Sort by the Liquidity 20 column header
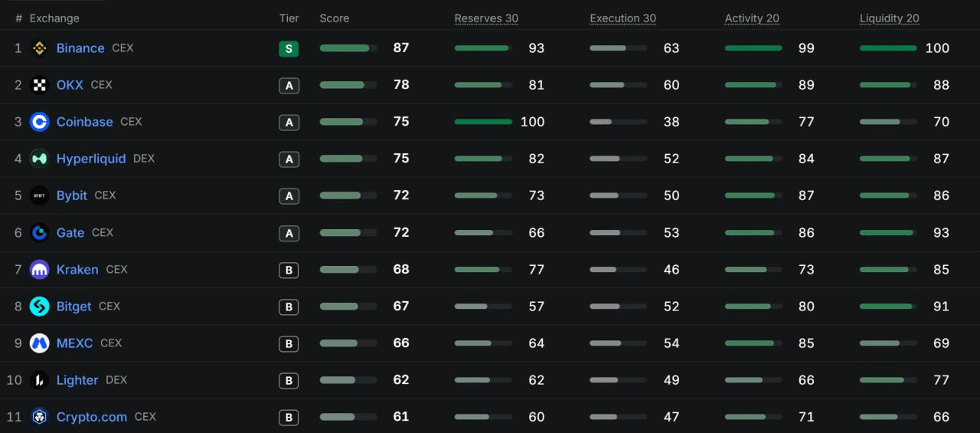The width and height of the screenshot is (980, 433). coord(890,18)
